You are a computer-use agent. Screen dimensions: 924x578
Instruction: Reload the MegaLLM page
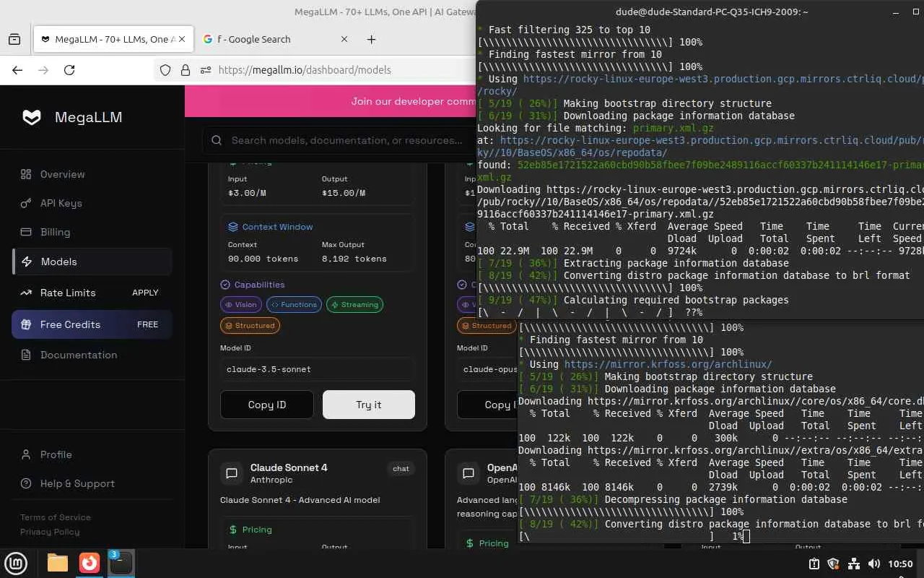(69, 70)
